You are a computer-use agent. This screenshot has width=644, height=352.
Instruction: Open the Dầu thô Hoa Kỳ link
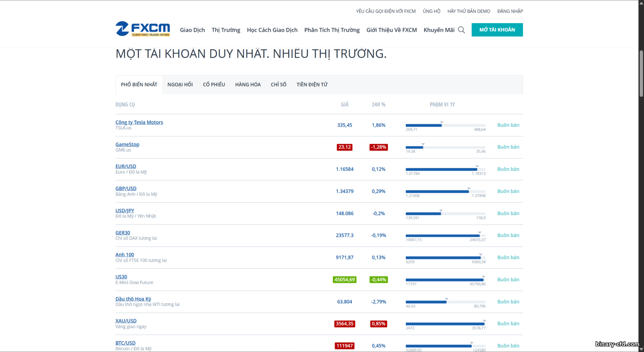[x=133, y=299]
